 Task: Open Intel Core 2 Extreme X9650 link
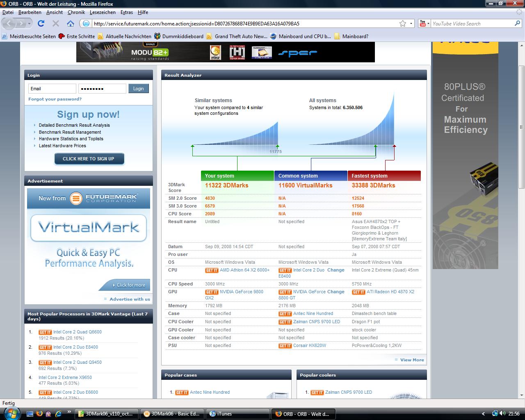point(65,377)
